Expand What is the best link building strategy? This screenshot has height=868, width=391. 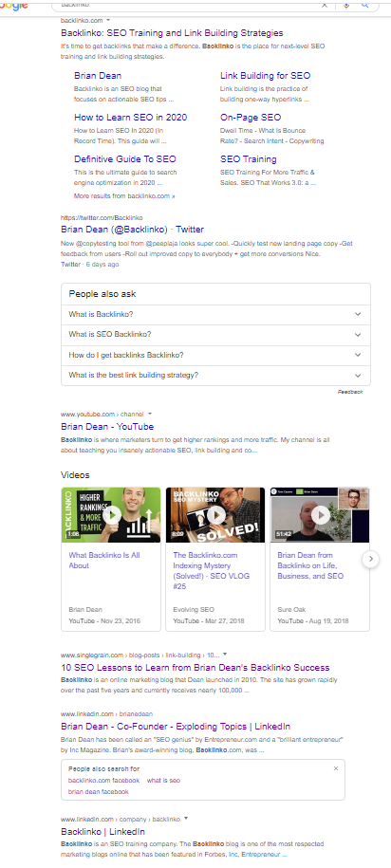coord(215,376)
